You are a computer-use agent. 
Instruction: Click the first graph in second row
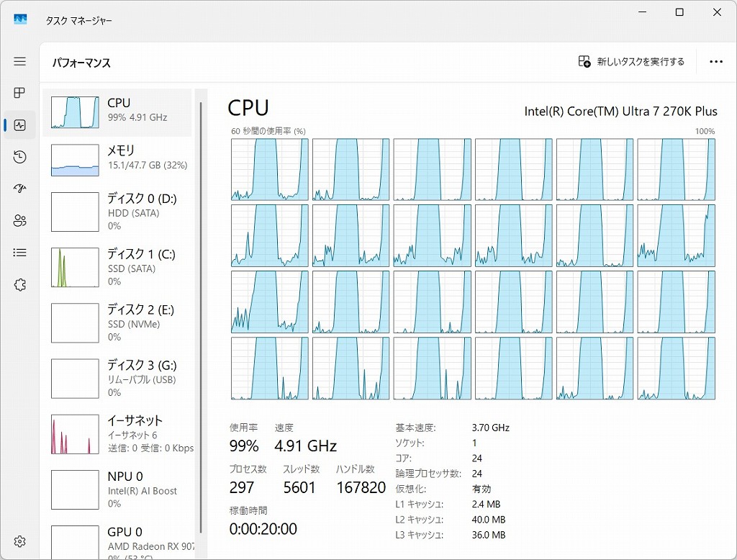coord(270,235)
